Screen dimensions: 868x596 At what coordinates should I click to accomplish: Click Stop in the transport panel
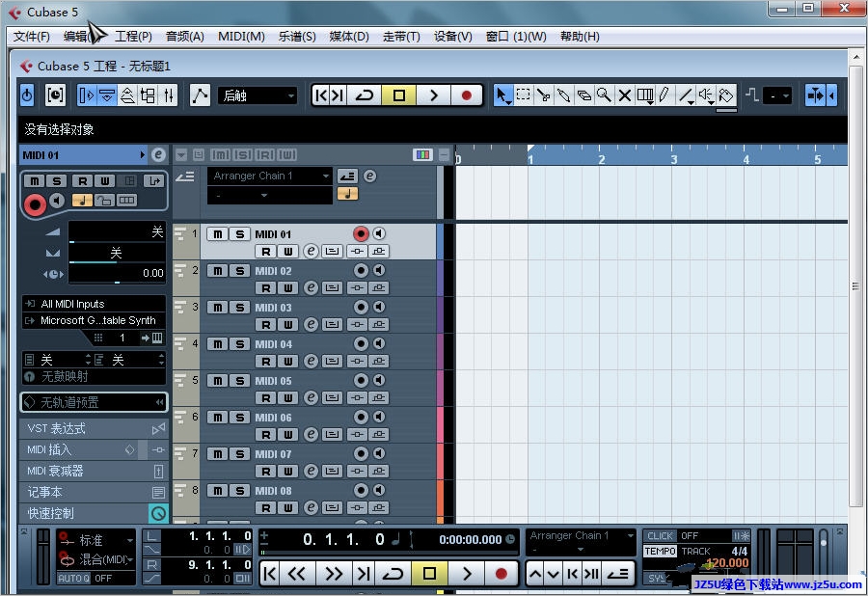click(x=429, y=574)
